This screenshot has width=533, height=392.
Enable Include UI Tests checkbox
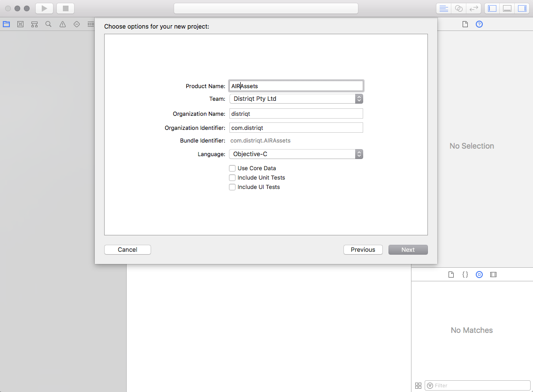(x=232, y=187)
